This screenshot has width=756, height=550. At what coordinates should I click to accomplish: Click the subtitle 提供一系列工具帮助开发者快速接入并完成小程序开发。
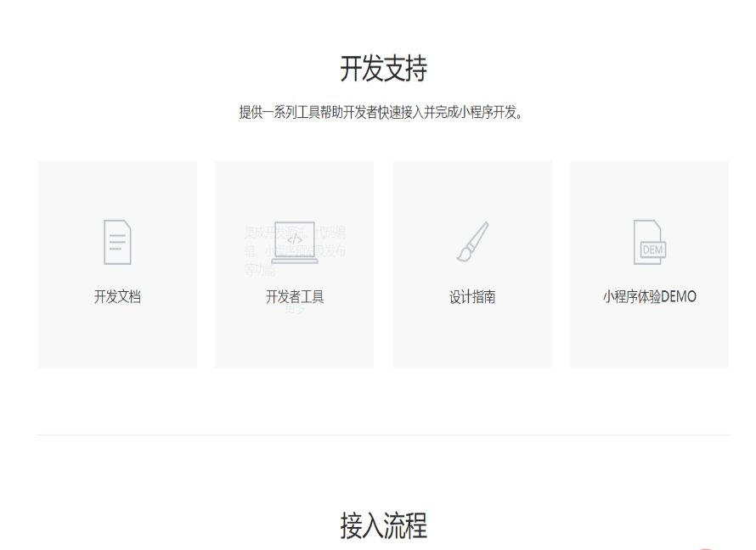381,112
